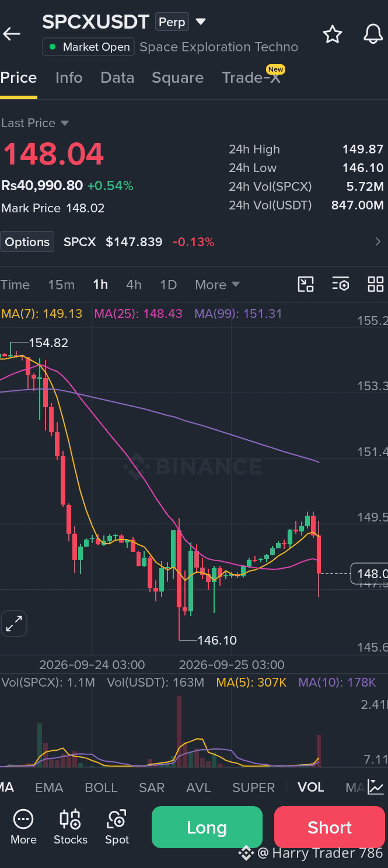The image size is (388, 868).
Task: Tap the back arrow icon
Action: (x=12, y=34)
